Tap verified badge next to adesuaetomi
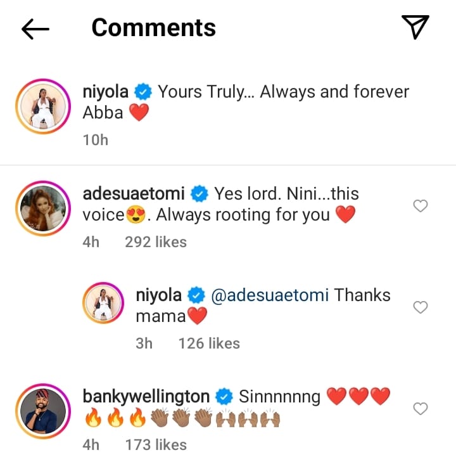Viewport: 456px width, 476px height. pos(201,193)
